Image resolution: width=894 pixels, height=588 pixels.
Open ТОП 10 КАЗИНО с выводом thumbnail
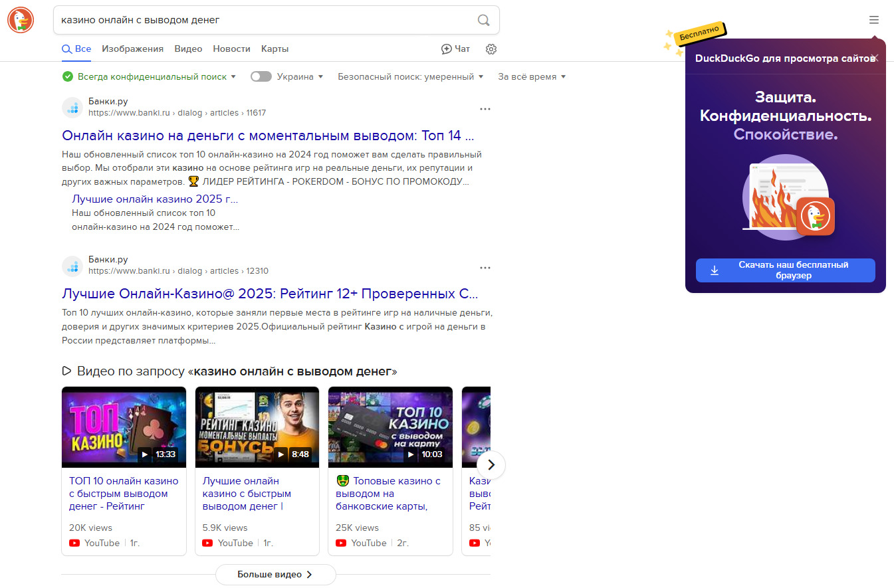(391, 427)
